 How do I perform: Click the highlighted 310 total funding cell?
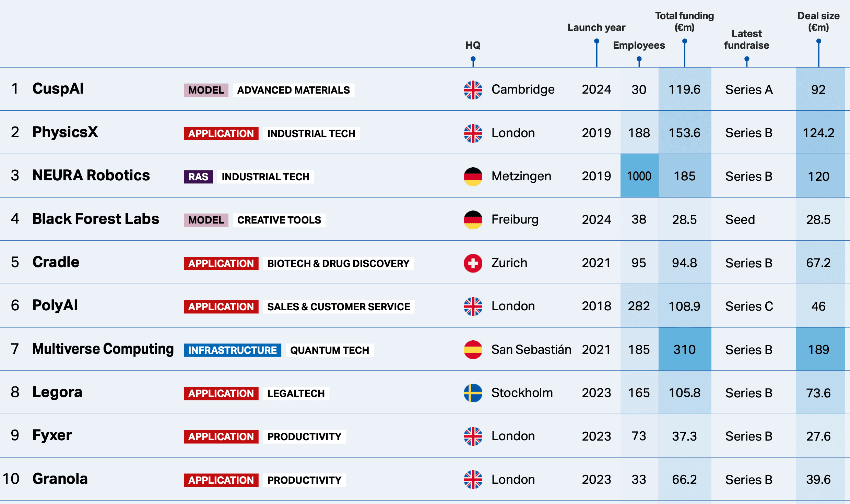(x=684, y=349)
